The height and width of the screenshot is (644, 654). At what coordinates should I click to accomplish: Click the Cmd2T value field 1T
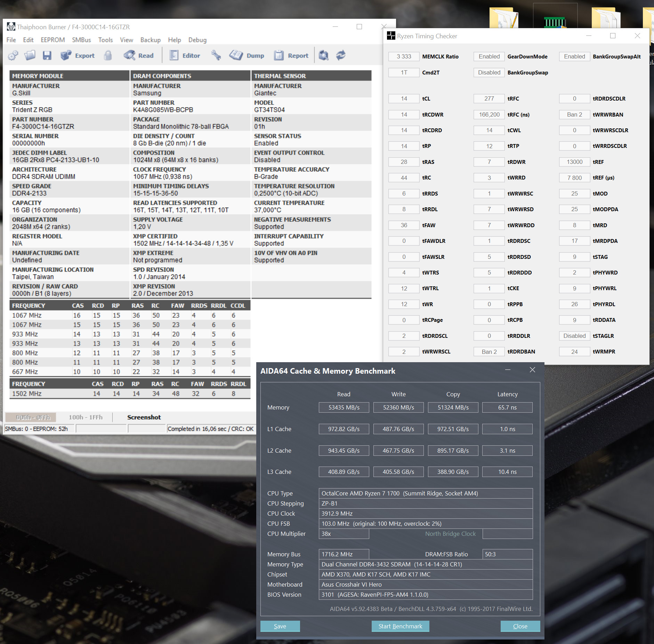404,72
